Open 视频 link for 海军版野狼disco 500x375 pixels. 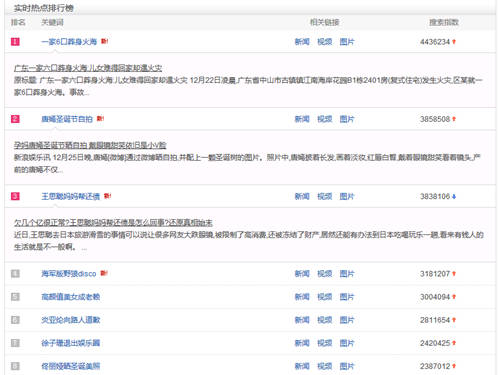pyautogui.click(x=325, y=274)
